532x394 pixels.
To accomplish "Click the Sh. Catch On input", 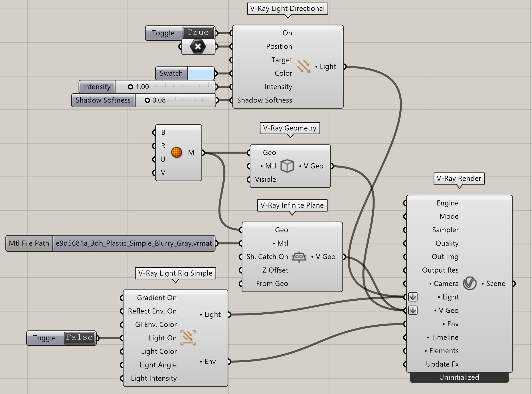I will (x=267, y=257).
